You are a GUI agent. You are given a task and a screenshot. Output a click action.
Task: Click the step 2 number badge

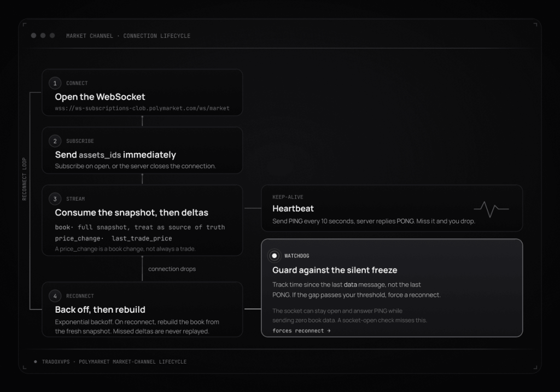pyautogui.click(x=55, y=141)
